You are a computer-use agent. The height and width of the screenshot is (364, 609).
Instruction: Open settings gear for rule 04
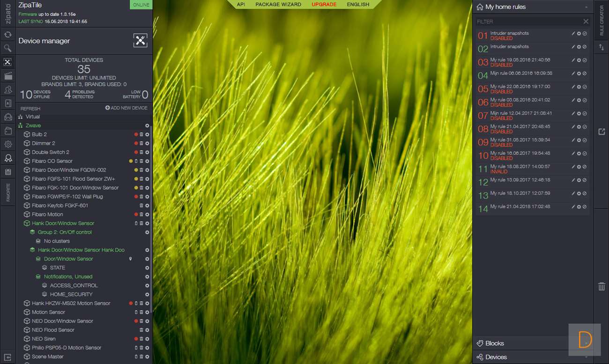[579, 73]
